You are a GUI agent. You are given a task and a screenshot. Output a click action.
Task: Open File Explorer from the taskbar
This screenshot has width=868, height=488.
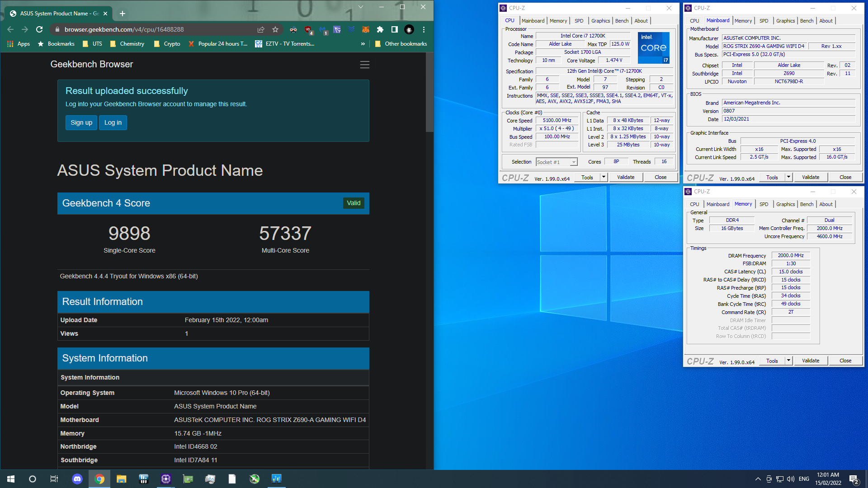pos(121,479)
